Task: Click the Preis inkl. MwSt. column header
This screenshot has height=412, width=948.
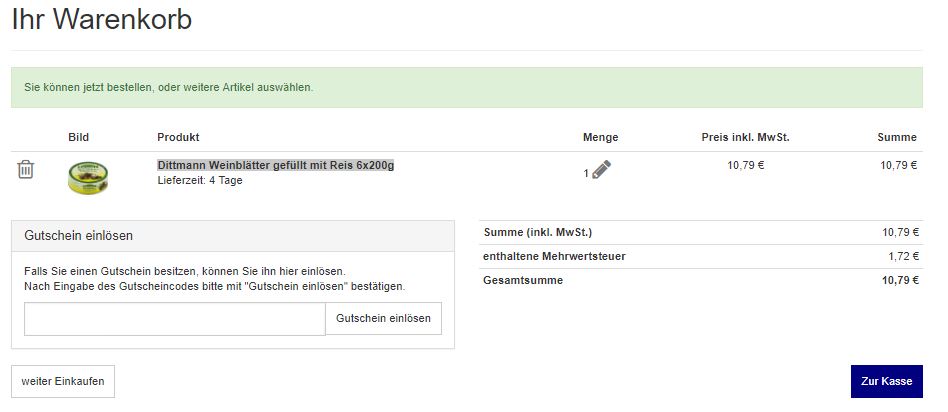Action: coord(745,137)
